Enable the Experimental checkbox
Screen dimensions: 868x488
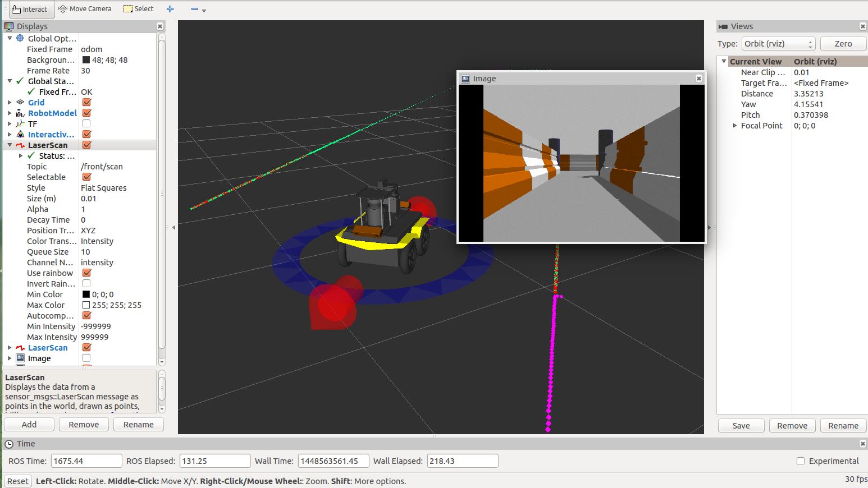[801, 461]
